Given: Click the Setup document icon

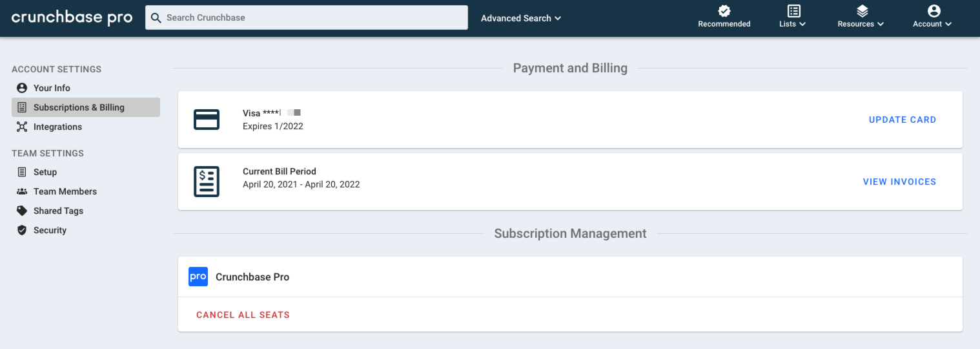Looking at the screenshot, I should (22, 172).
